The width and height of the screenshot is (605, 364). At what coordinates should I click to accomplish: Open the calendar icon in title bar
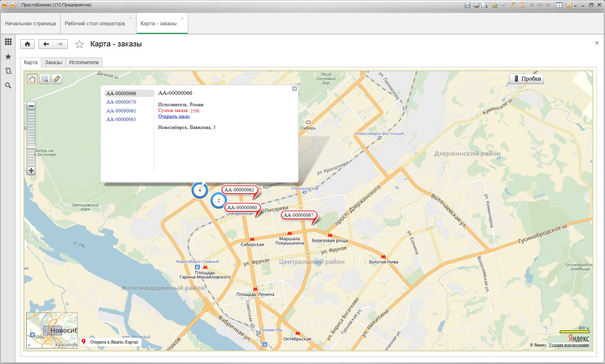(x=522, y=5)
